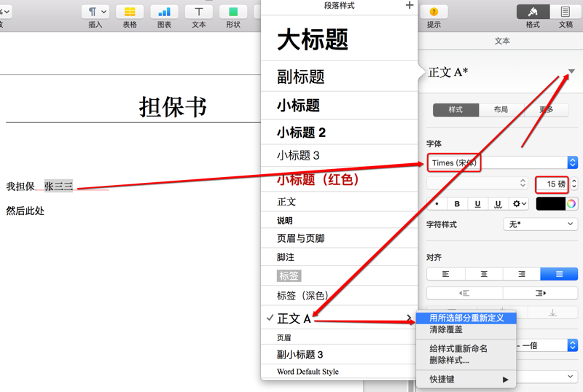Open the 字符样式 dropdown showing 无*
Screen dimensions: 583x392
pos(540,224)
